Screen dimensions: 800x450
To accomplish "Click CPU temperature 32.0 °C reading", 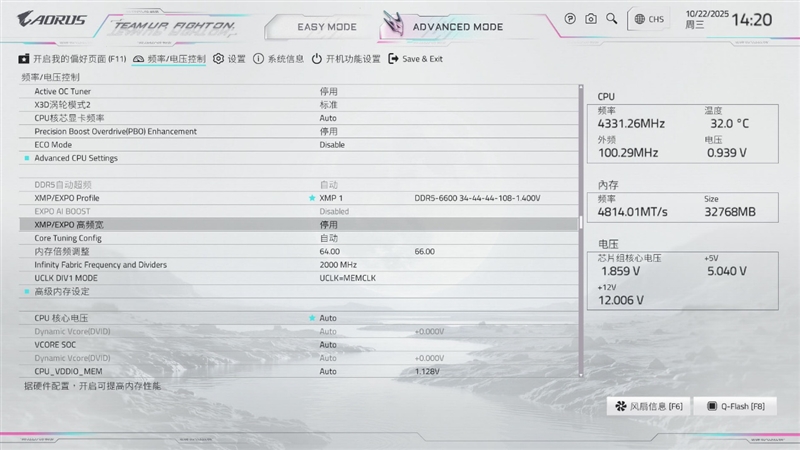I will click(x=730, y=123).
